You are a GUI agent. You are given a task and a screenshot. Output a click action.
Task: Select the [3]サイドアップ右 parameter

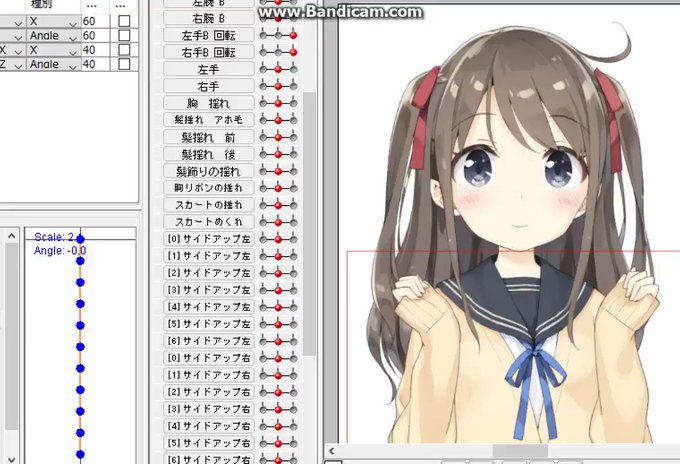(x=209, y=408)
